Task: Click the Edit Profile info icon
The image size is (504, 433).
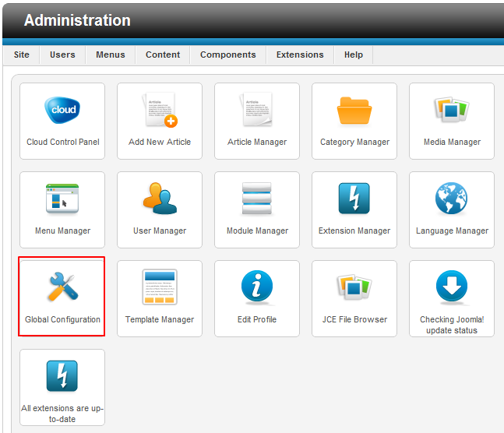Action: [257, 287]
